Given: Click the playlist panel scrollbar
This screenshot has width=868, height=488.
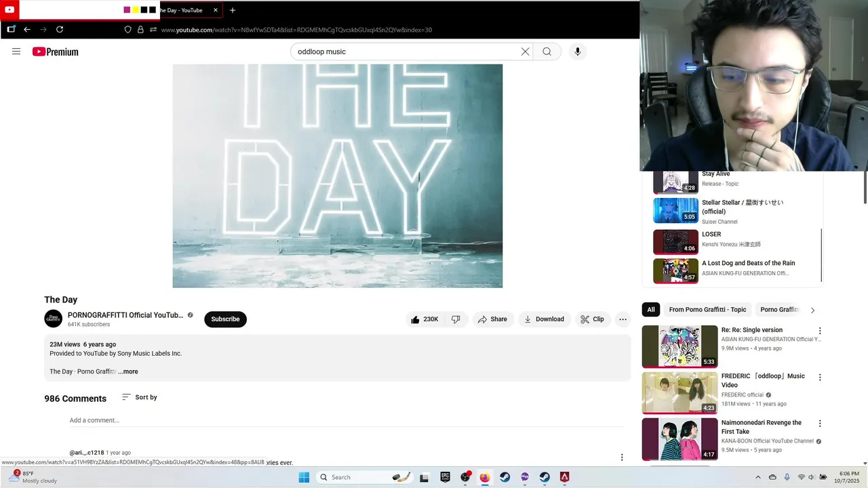Looking at the screenshot, I should click(821, 254).
